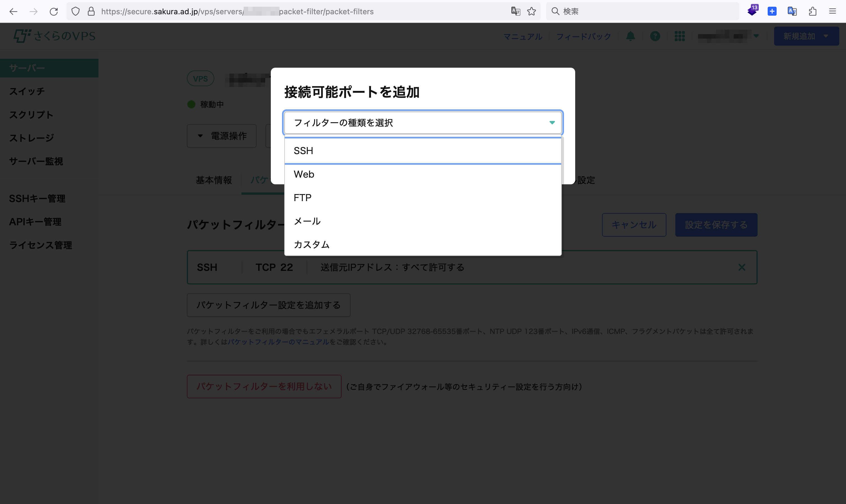This screenshot has width=846, height=504.
Task: Select Web from the filter type list
Action: coord(423,174)
